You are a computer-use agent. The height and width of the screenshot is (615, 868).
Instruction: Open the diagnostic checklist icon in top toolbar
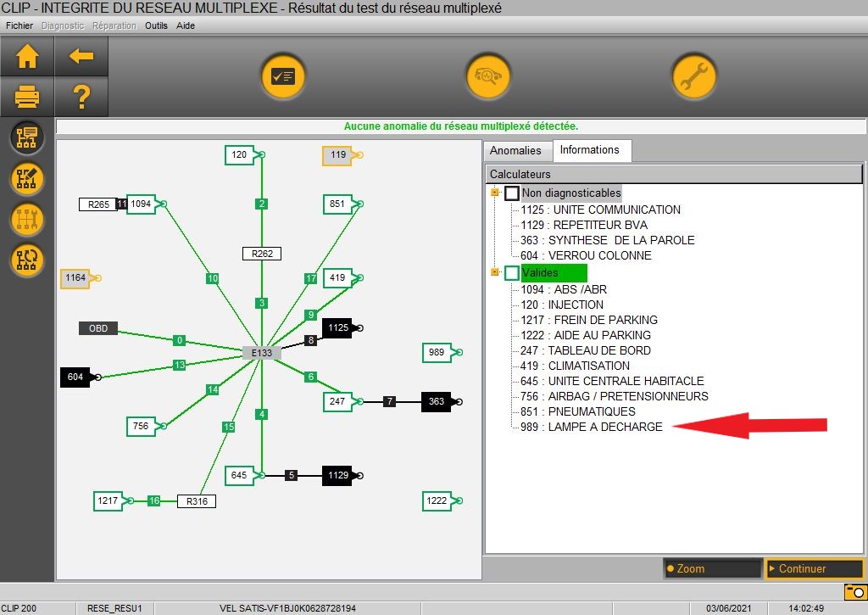(x=282, y=77)
